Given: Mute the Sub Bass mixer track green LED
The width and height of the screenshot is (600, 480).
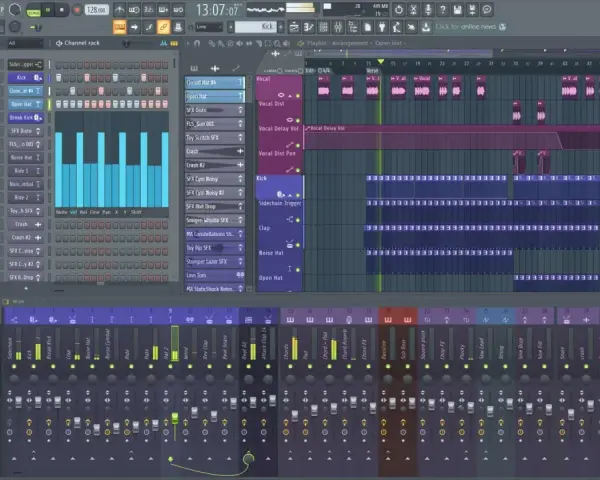Looking at the screenshot, I should pos(408,366).
